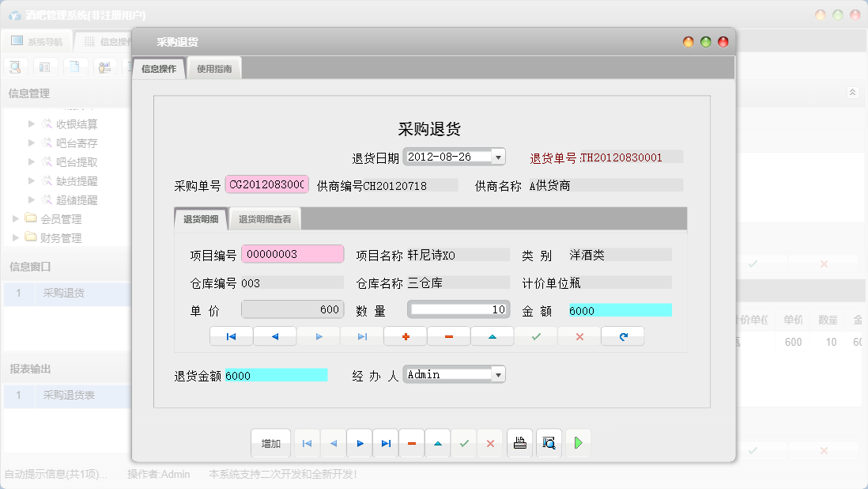
Task: Click 供商名称 A供货商 field
Action: point(606,185)
